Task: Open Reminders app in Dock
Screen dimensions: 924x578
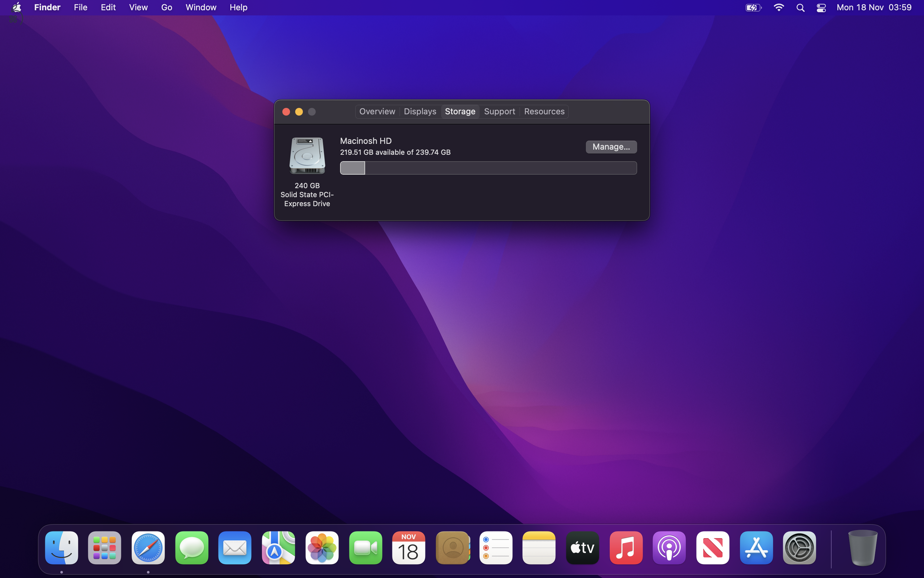Action: (496, 547)
